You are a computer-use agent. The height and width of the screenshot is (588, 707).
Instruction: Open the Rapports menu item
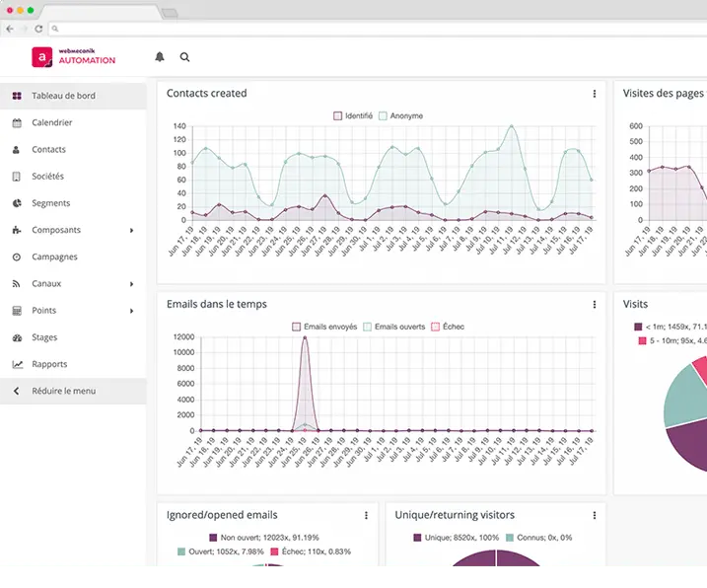click(73, 364)
